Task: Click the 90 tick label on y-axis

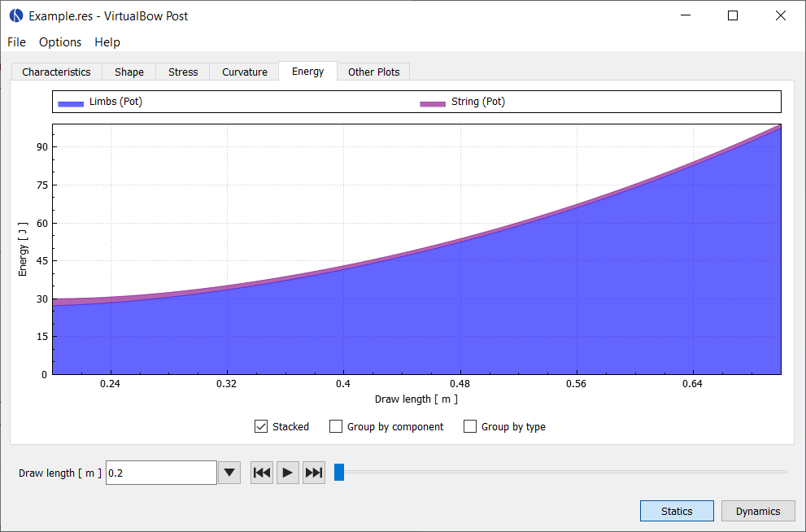Action: [x=42, y=147]
